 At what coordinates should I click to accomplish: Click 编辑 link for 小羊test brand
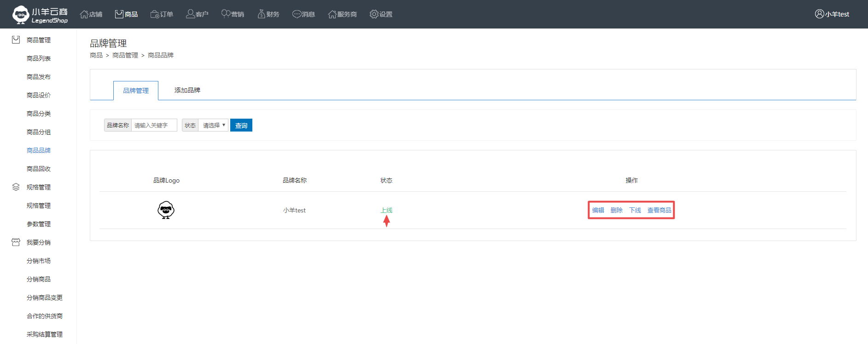pos(598,210)
